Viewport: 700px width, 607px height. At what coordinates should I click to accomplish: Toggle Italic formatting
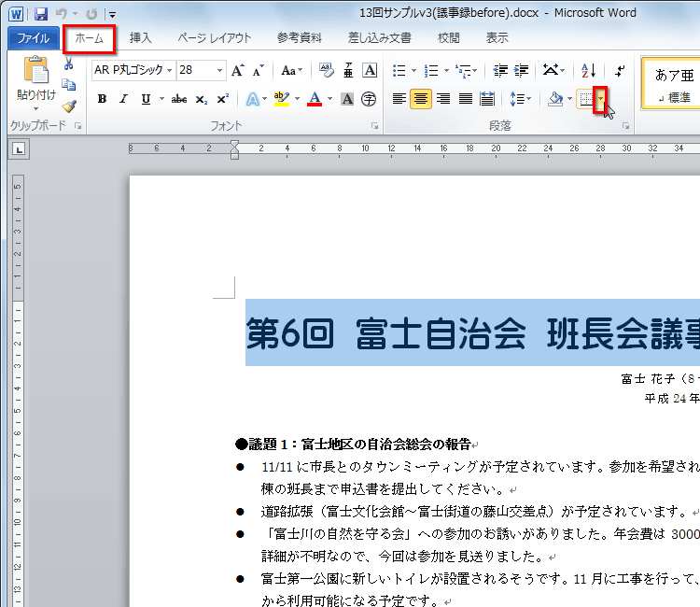point(123,99)
